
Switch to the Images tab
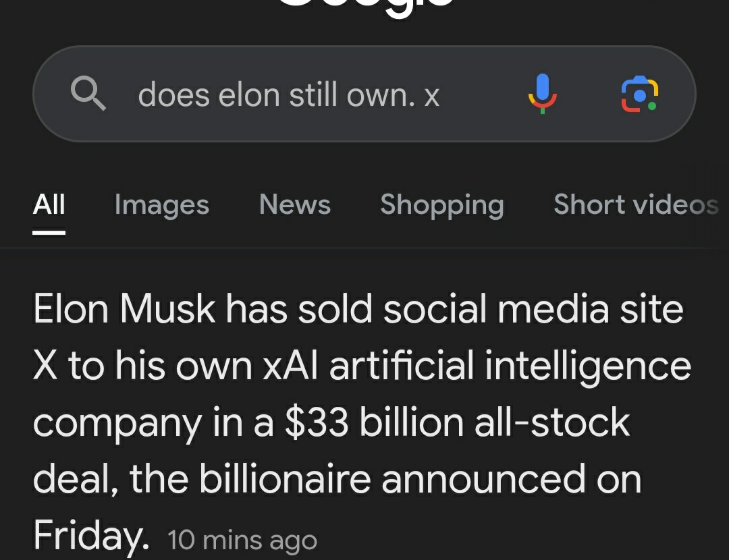pos(162,204)
